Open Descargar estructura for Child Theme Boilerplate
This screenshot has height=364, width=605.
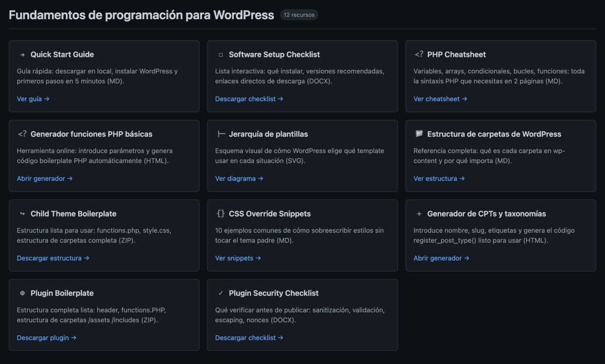click(x=52, y=258)
